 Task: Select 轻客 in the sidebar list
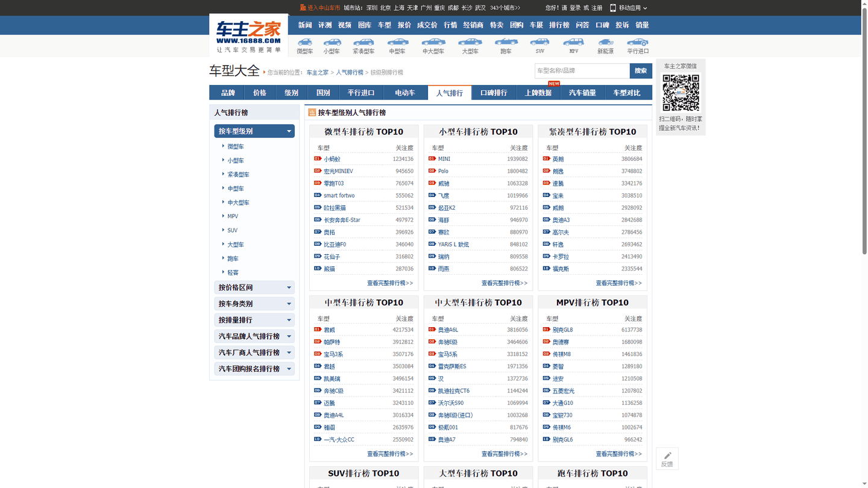(233, 272)
